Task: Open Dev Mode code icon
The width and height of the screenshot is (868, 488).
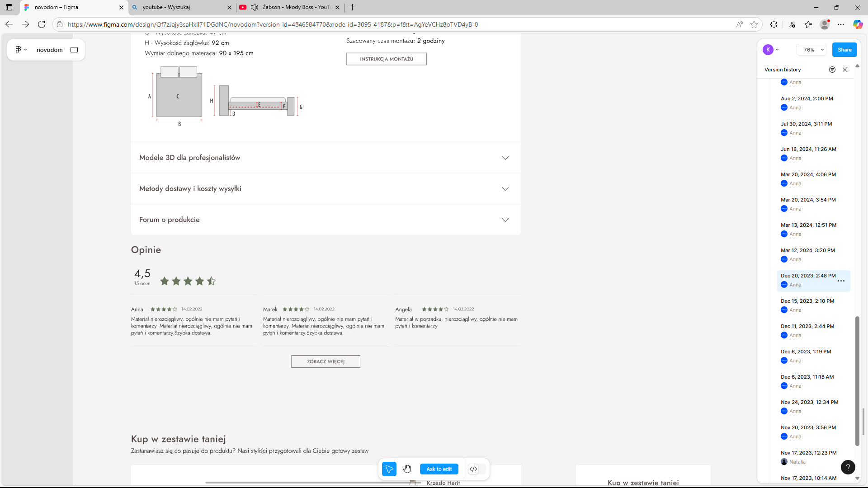Action: 473,469
